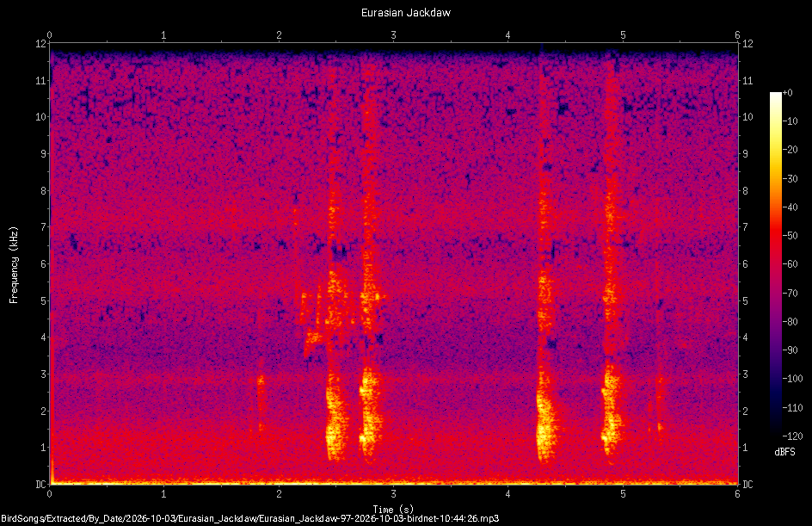Click '11' on the left frequency axis

[40, 80]
